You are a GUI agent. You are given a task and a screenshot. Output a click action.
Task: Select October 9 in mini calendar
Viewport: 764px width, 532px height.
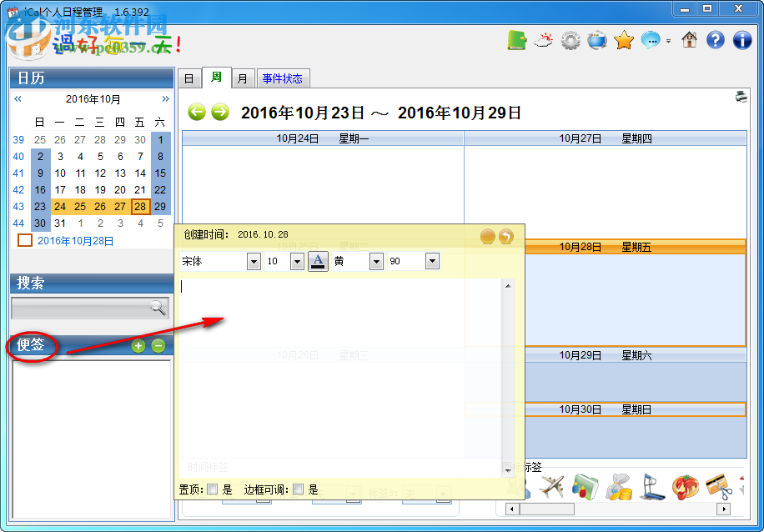pyautogui.click(x=40, y=173)
